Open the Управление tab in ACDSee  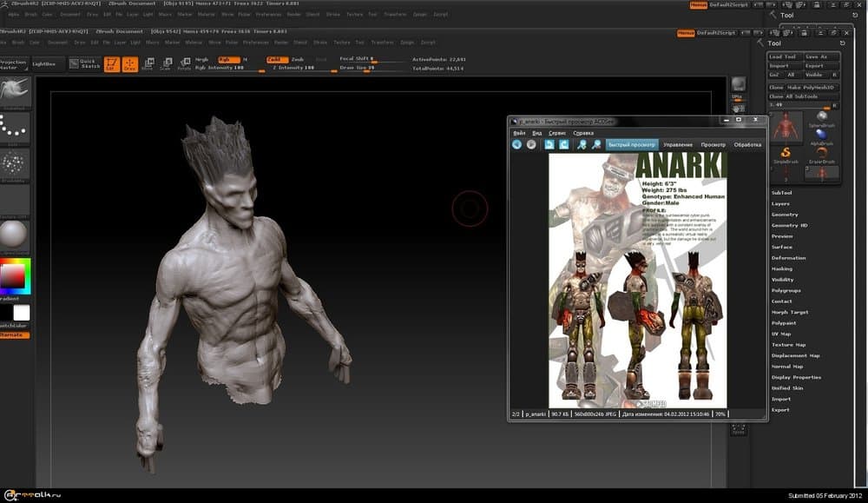point(678,144)
